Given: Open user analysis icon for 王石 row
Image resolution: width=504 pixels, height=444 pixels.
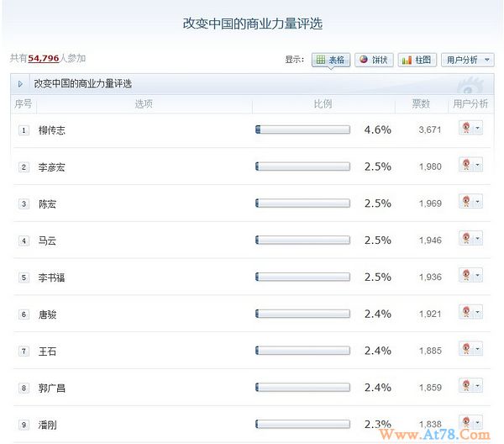Looking at the screenshot, I should tap(465, 349).
